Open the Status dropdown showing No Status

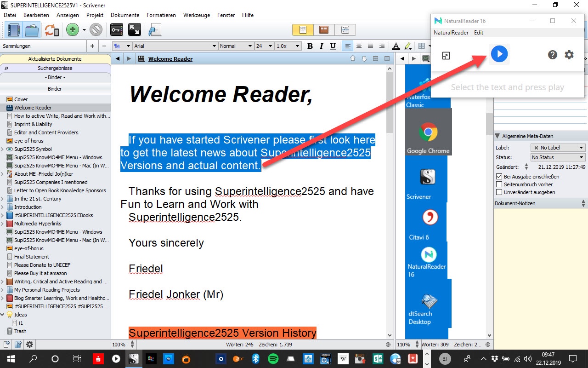click(558, 157)
